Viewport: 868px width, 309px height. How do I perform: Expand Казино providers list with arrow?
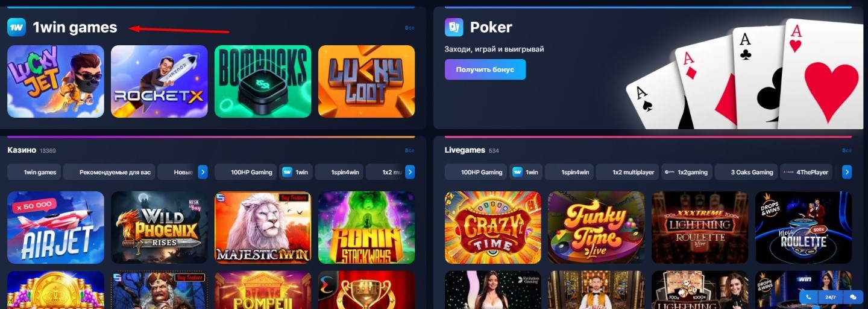410,172
